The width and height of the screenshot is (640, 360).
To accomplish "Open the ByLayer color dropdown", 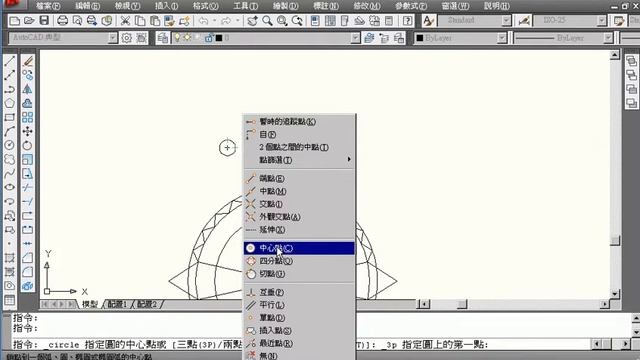I will pos(502,38).
